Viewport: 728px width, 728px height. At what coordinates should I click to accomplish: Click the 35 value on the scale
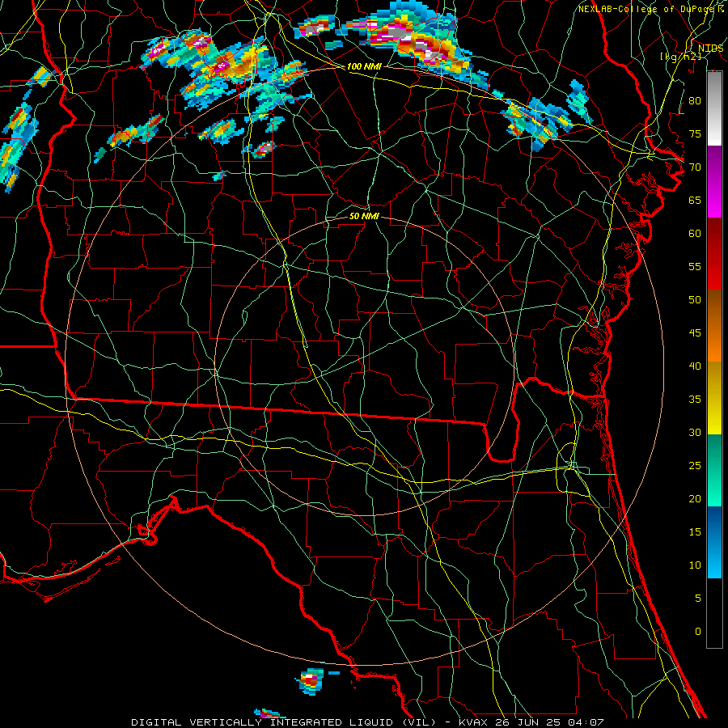695,400
